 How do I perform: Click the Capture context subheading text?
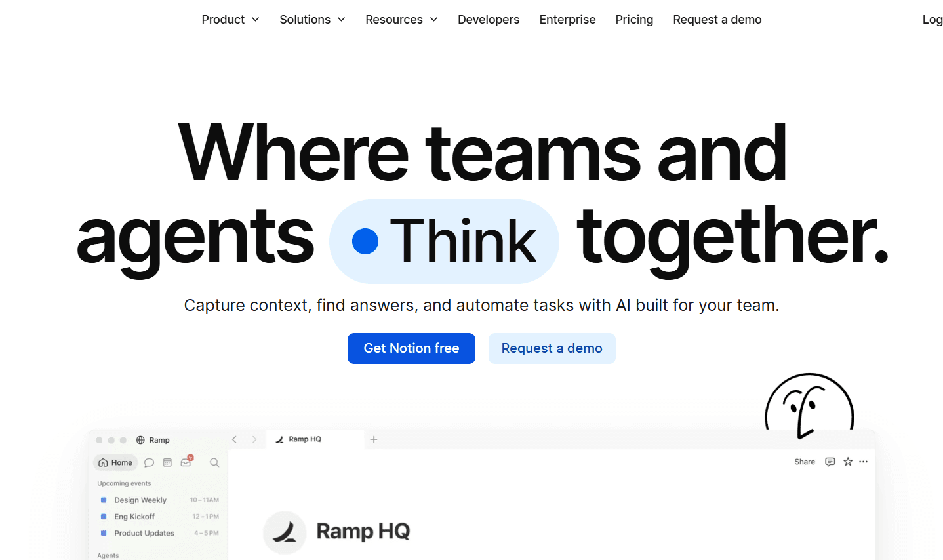click(x=482, y=306)
